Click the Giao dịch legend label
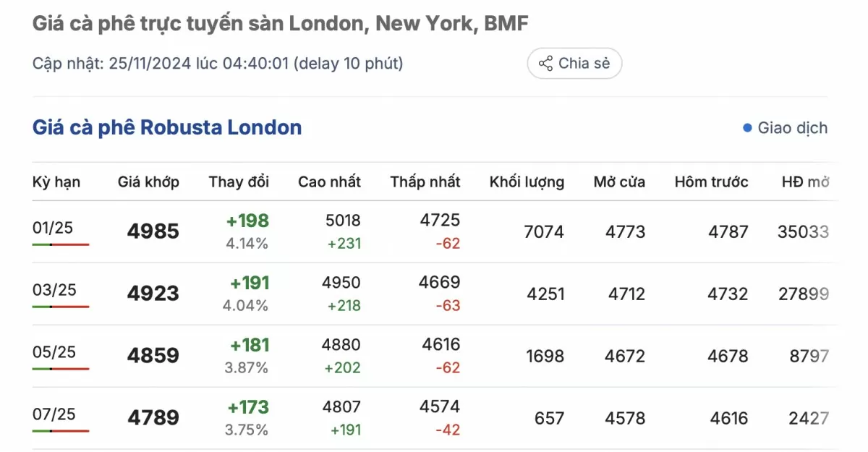The image size is (868, 452). pos(792,129)
